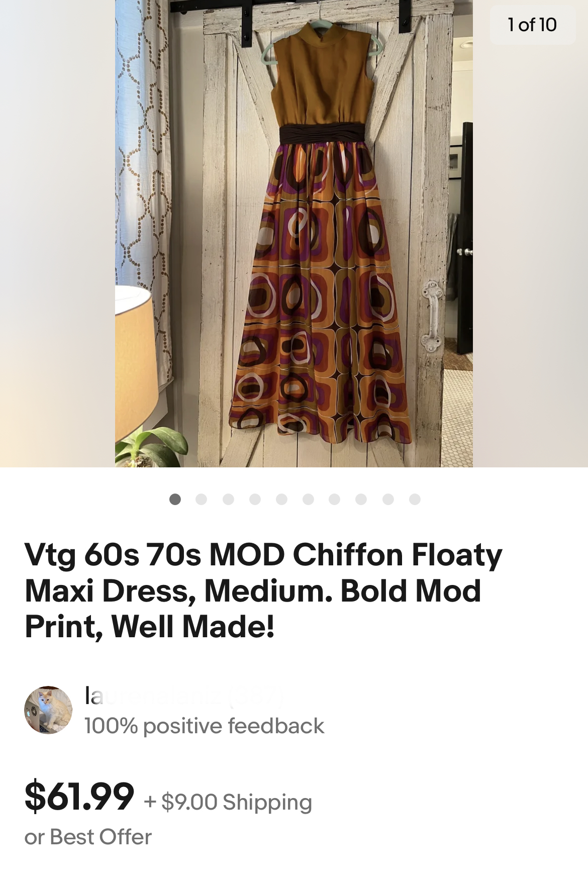Open the main dress product photo

(294, 234)
